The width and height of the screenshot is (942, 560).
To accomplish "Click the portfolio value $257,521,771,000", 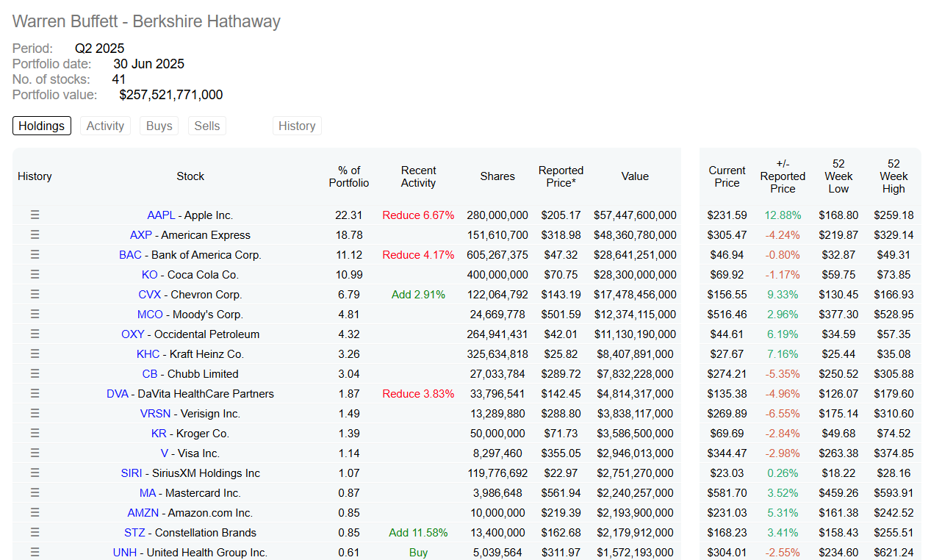I will coord(170,95).
